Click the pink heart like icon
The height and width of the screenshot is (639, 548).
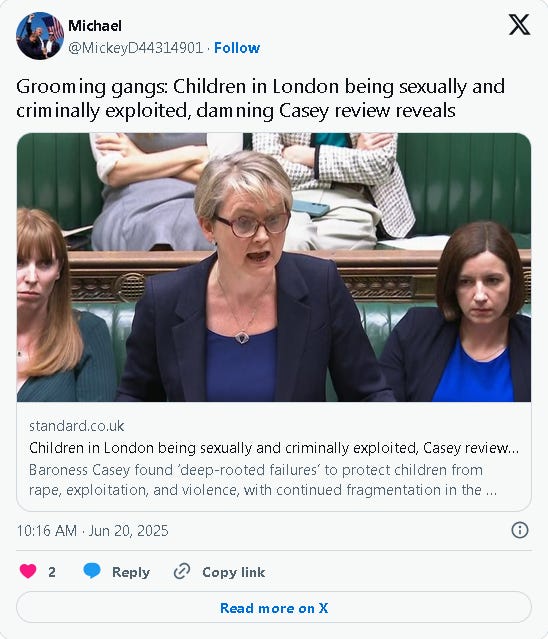[28, 571]
